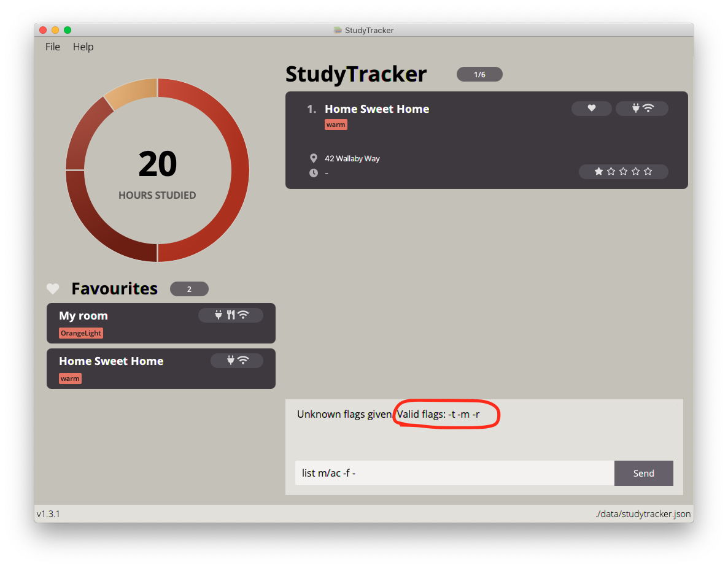This screenshot has width=728, height=568.
Task: Click the location pin icon beside 42 Wallaby Way
Action: pos(314,158)
